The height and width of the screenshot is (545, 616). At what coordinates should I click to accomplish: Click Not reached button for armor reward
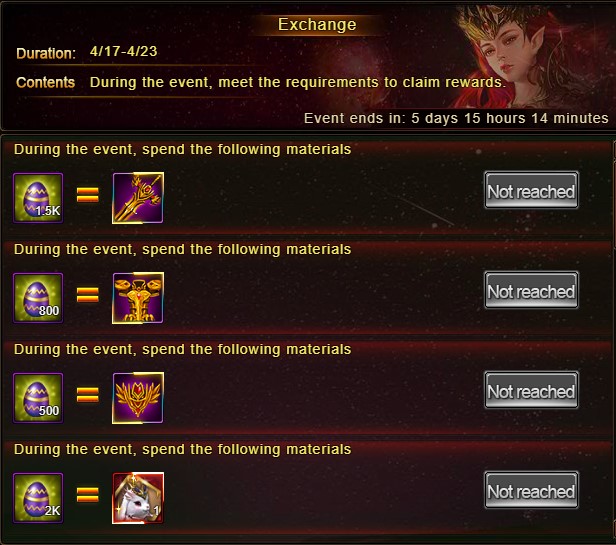(x=531, y=290)
